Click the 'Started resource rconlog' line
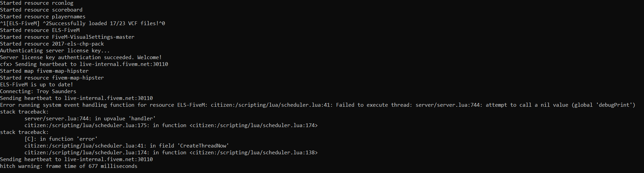This screenshot has height=173, width=644. [x=37, y=3]
